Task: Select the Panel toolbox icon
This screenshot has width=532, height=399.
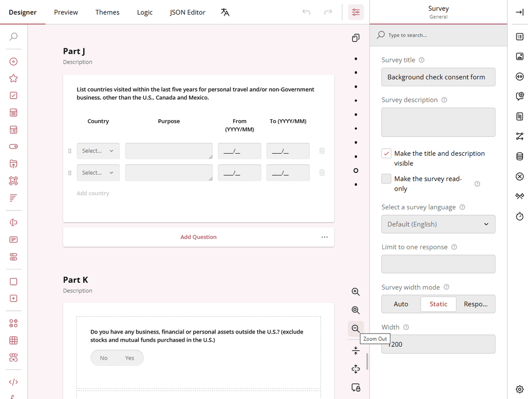Action: point(14,282)
